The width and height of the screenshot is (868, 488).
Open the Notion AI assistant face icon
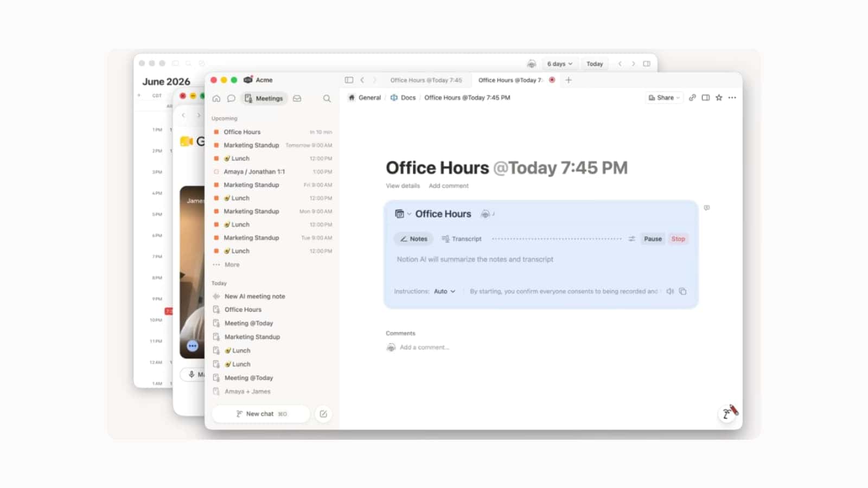click(727, 414)
